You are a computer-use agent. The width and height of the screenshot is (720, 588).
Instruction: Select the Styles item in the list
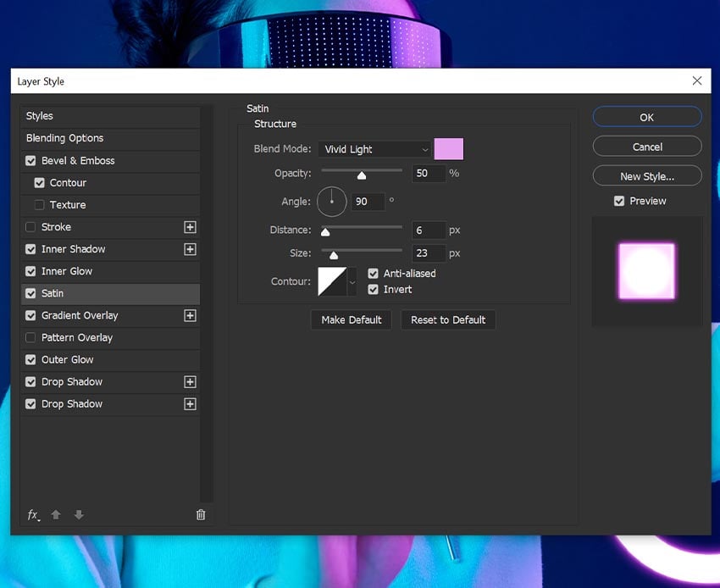(x=110, y=116)
